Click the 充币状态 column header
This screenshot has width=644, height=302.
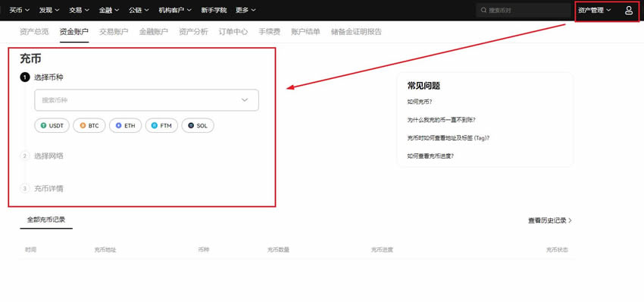click(558, 250)
